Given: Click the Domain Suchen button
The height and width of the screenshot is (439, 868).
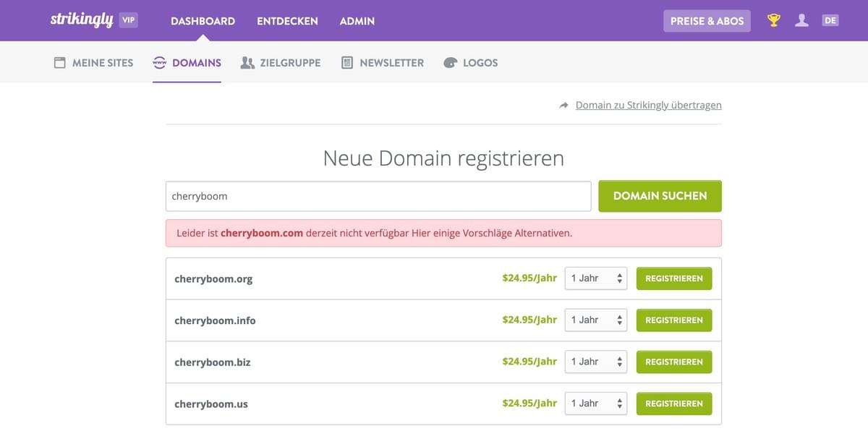Looking at the screenshot, I should 660,195.
